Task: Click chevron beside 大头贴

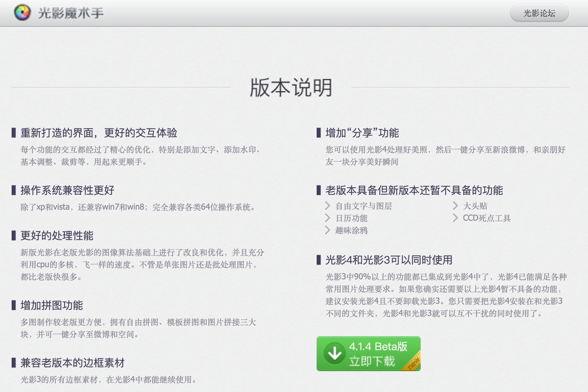Action: (x=455, y=205)
